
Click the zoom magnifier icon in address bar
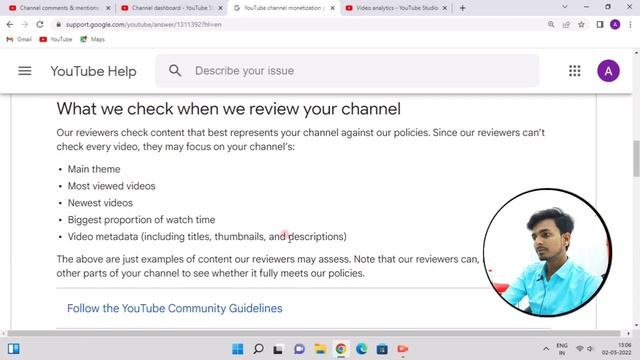[x=551, y=24]
